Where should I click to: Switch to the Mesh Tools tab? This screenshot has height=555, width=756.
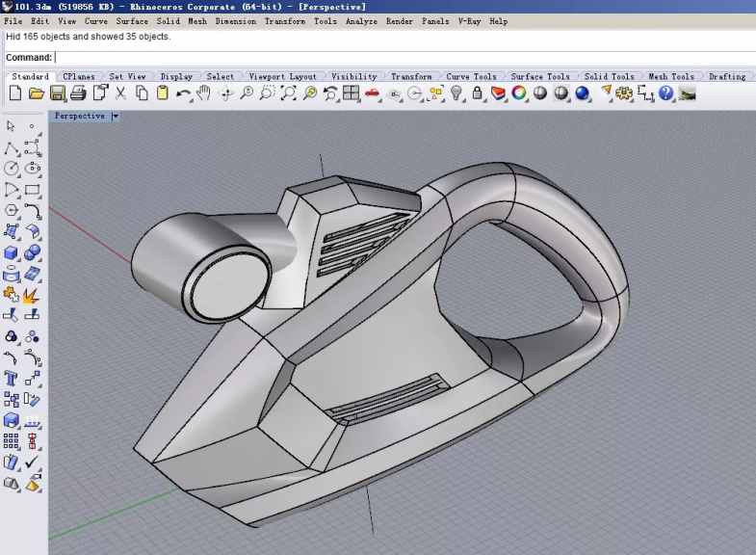click(670, 76)
